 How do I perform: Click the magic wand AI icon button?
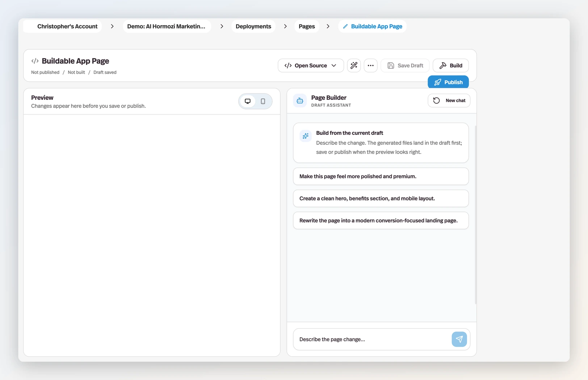click(354, 66)
